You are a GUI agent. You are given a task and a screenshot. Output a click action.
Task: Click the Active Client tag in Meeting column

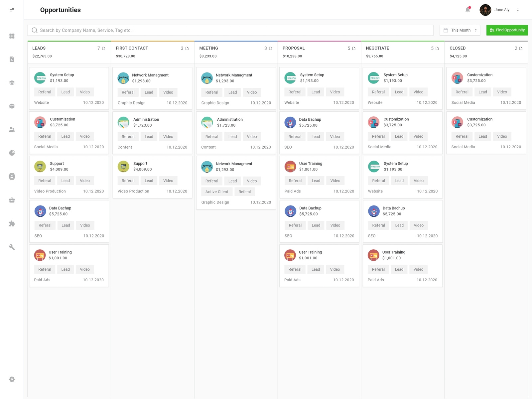[217, 192]
